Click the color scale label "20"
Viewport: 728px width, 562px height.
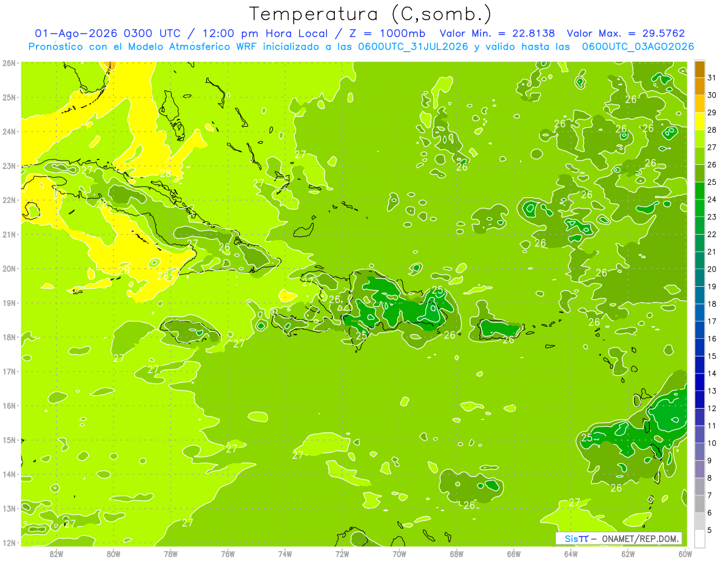[x=712, y=269]
